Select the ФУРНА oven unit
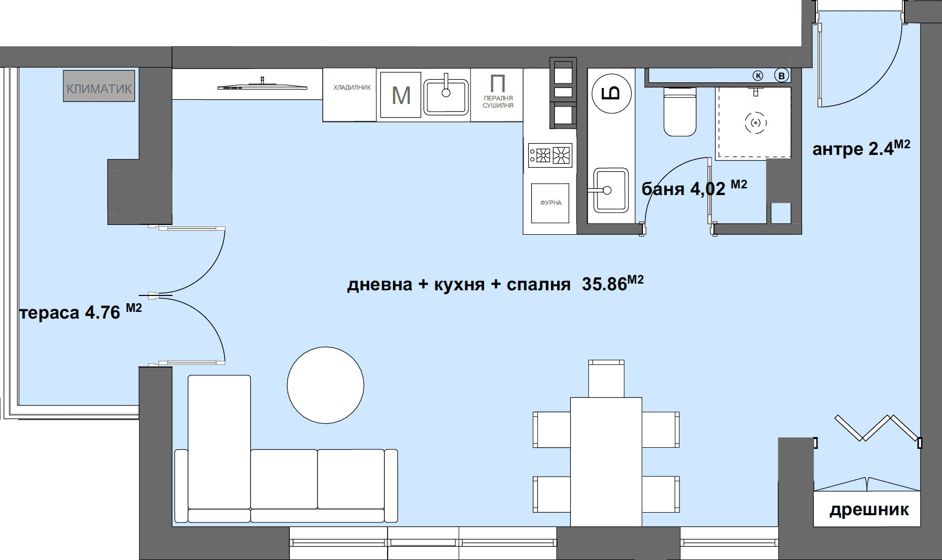The width and height of the screenshot is (942, 560). pos(550,203)
